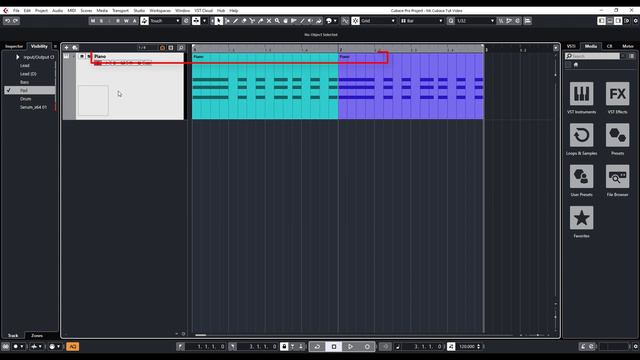Select the Bass track in Visibility list

point(24,82)
